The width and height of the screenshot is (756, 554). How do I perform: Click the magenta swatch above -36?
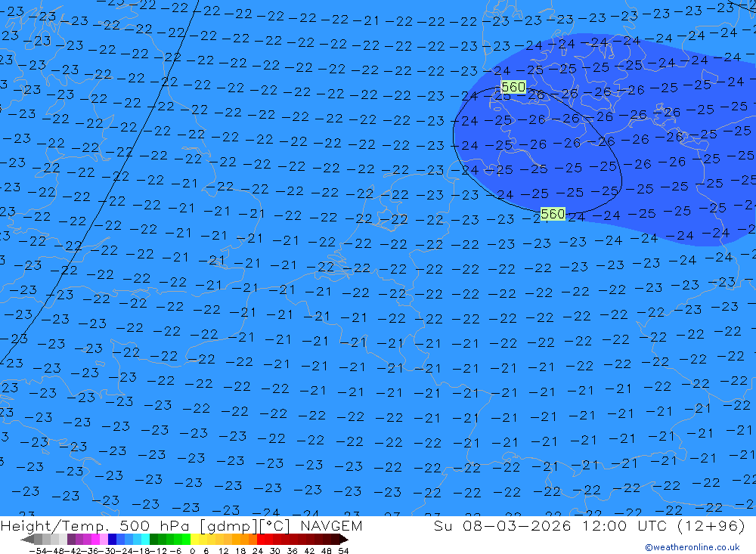[x=95, y=540]
